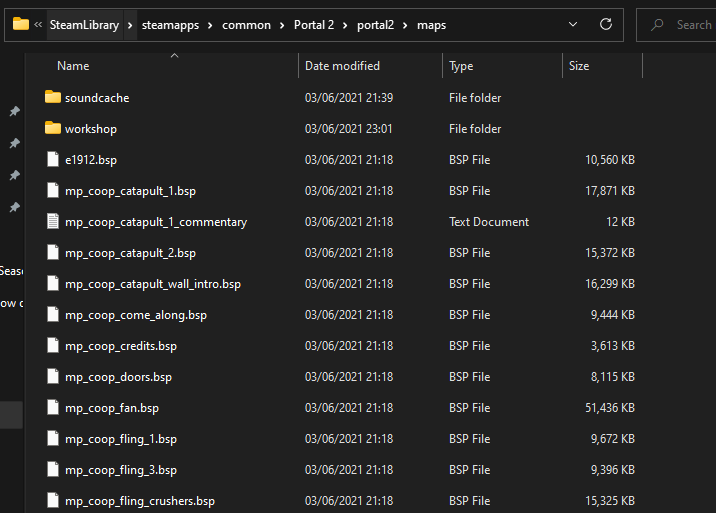Click the Text Document type cell
The width and height of the screenshot is (716, 513).
tap(489, 222)
